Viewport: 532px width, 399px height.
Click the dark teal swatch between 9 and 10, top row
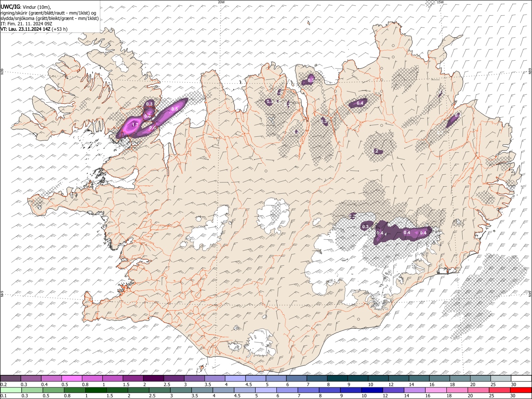coord(357,379)
